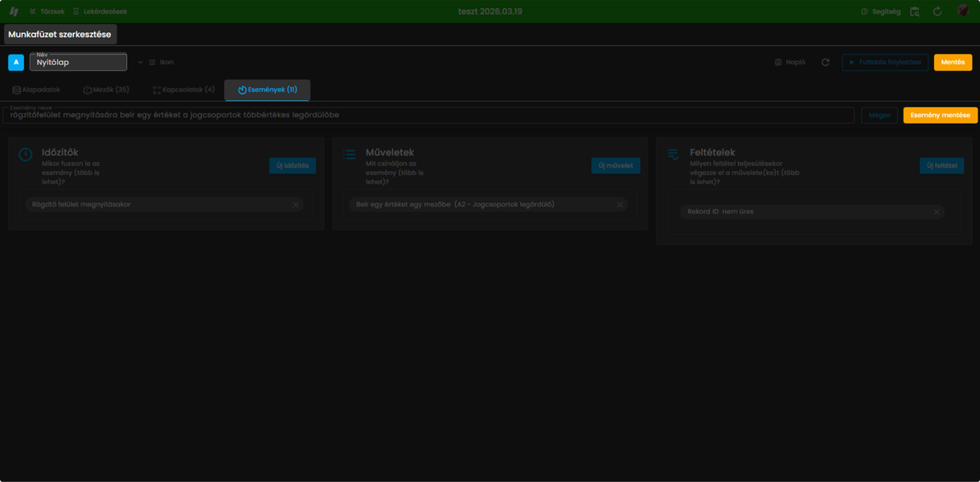Add a new timer with Új időzítés

coord(292,166)
